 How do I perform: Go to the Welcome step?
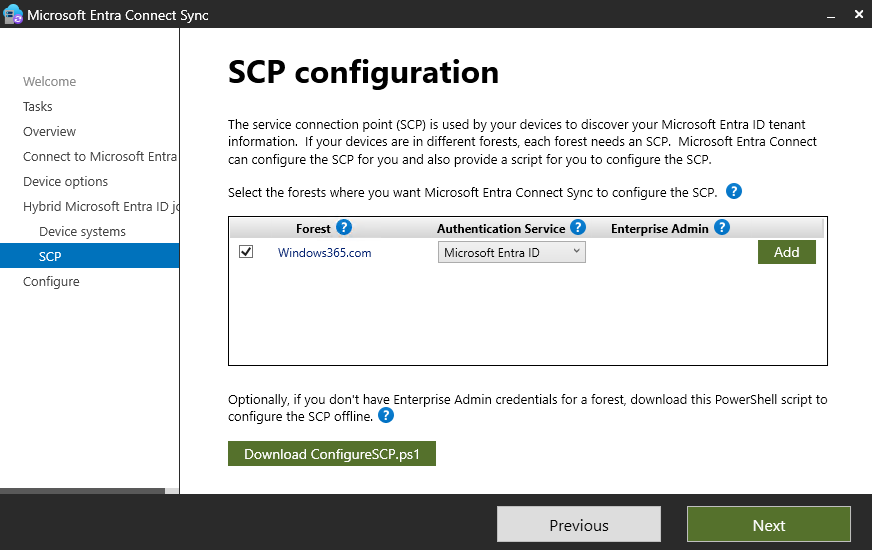[49, 81]
